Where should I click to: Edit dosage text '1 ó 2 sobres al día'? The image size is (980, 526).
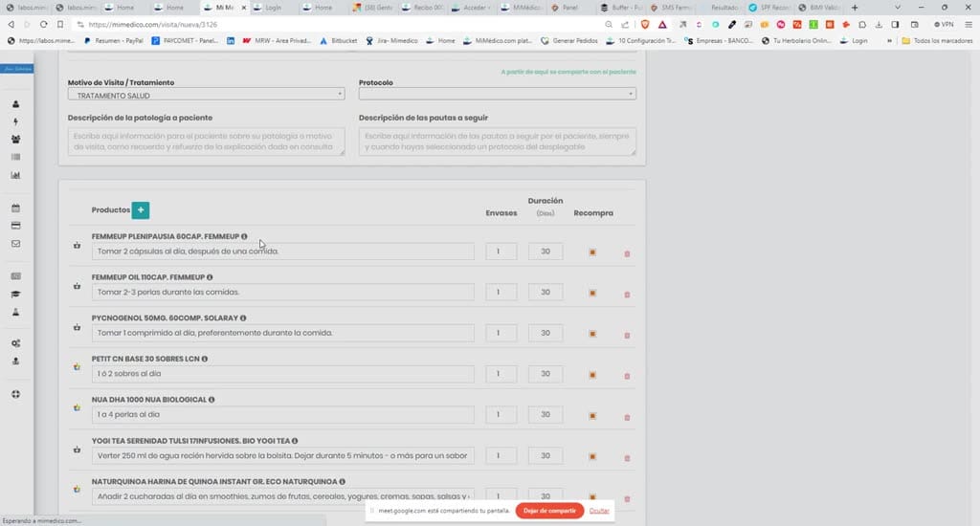(x=283, y=374)
